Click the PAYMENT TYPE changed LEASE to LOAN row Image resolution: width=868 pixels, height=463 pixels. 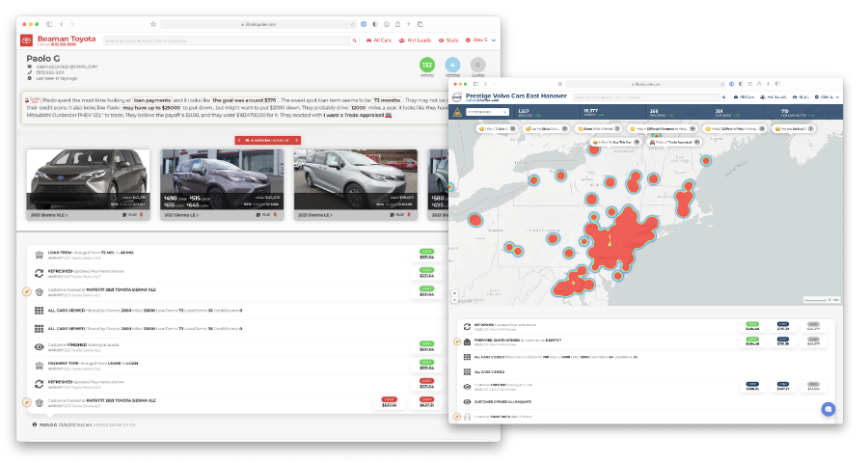235,366
